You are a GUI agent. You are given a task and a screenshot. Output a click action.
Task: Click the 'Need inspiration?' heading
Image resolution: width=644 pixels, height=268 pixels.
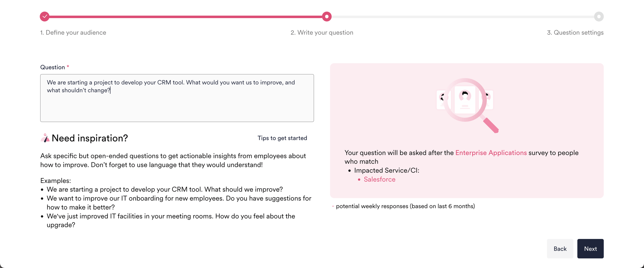coord(90,138)
